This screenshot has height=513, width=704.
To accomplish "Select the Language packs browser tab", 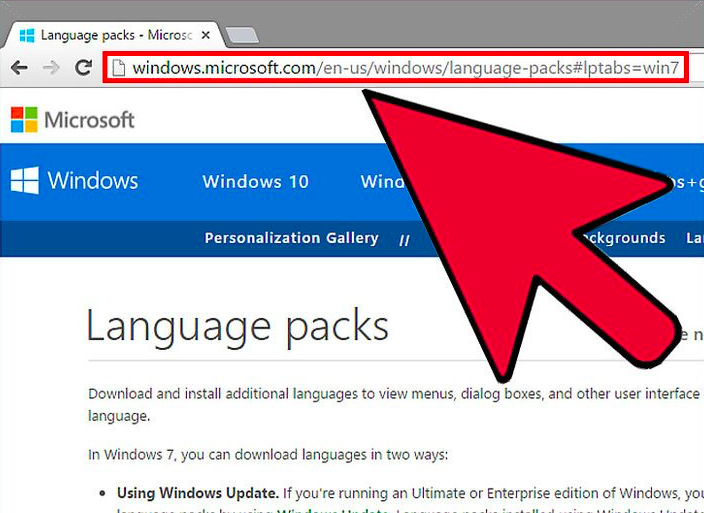I will click(112, 35).
